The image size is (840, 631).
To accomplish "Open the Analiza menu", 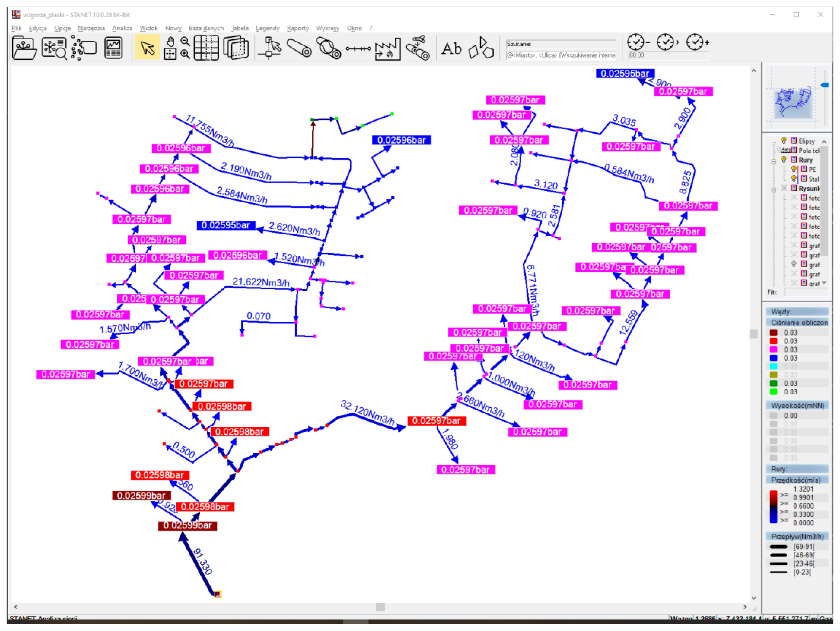I will point(122,28).
